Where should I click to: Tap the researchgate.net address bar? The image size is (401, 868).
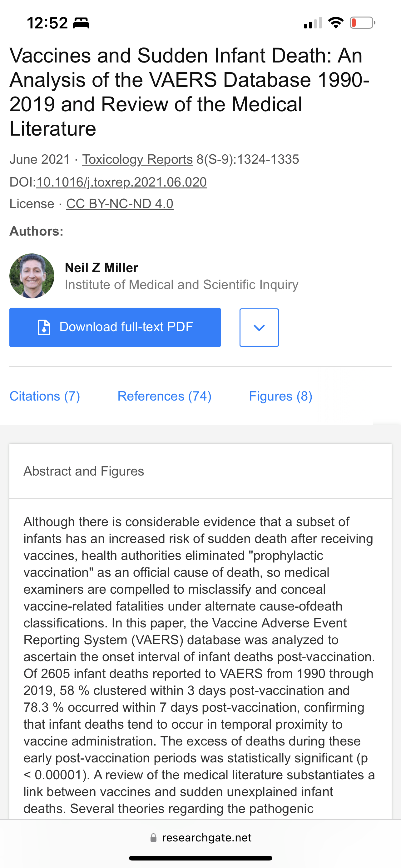(201, 837)
